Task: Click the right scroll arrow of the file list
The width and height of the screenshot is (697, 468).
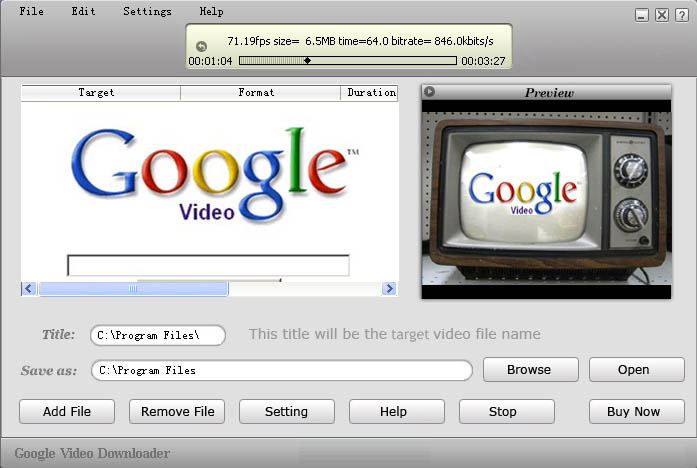Action: coord(389,289)
